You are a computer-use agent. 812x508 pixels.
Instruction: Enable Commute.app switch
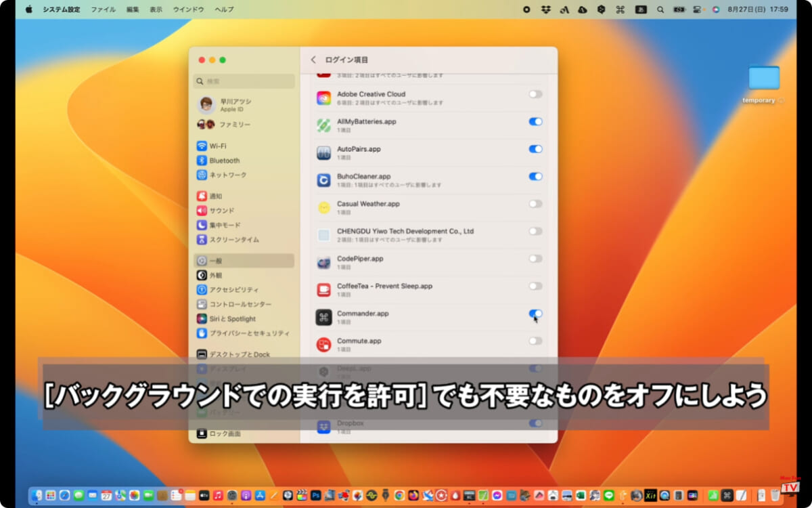535,341
